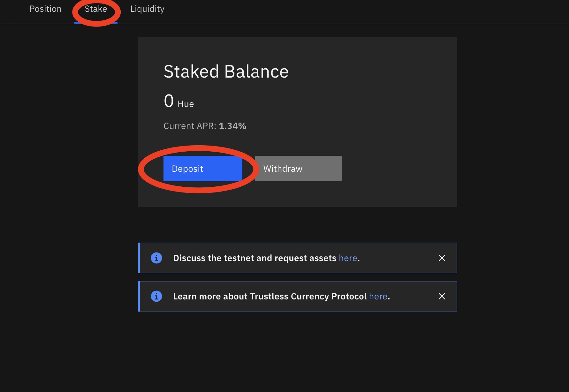The height and width of the screenshot is (392, 569).
Task: Open 'here' link about Trustless Currency Protocol
Action: click(378, 296)
